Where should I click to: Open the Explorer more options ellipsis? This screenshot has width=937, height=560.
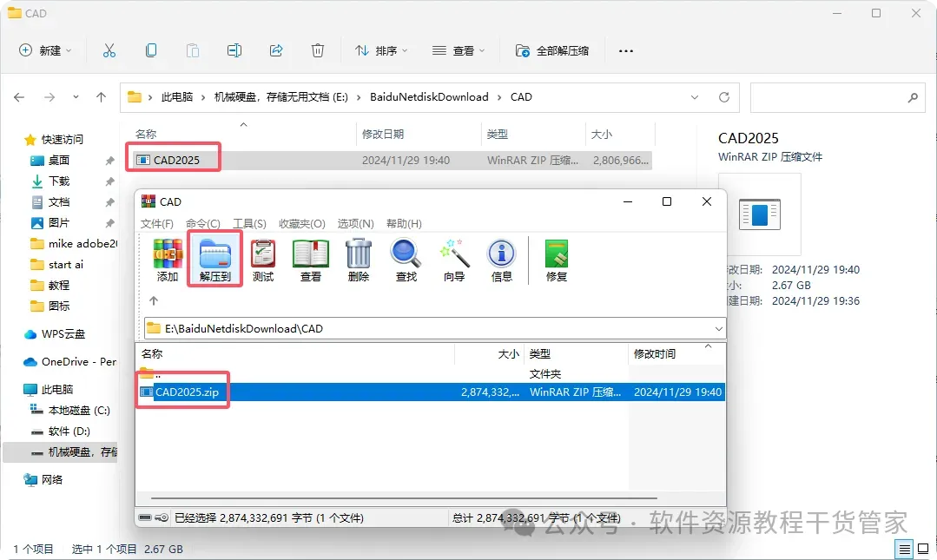pyautogui.click(x=625, y=51)
